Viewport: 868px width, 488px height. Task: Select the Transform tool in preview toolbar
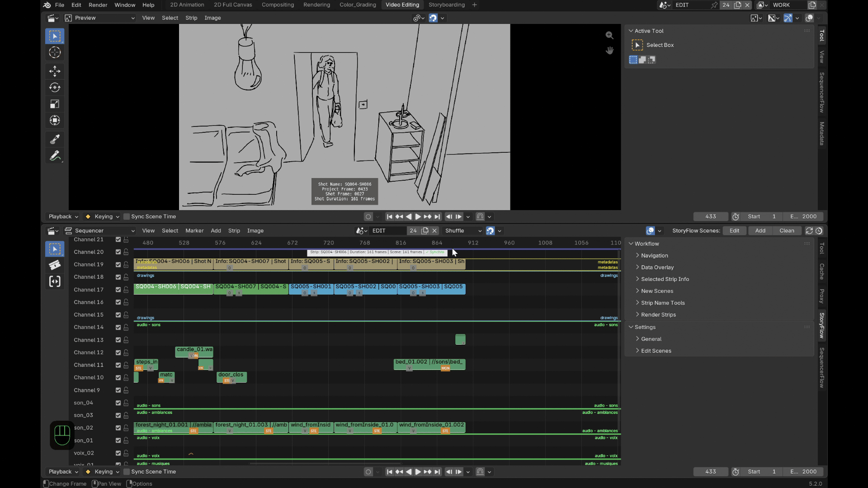pyautogui.click(x=55, y=120)
